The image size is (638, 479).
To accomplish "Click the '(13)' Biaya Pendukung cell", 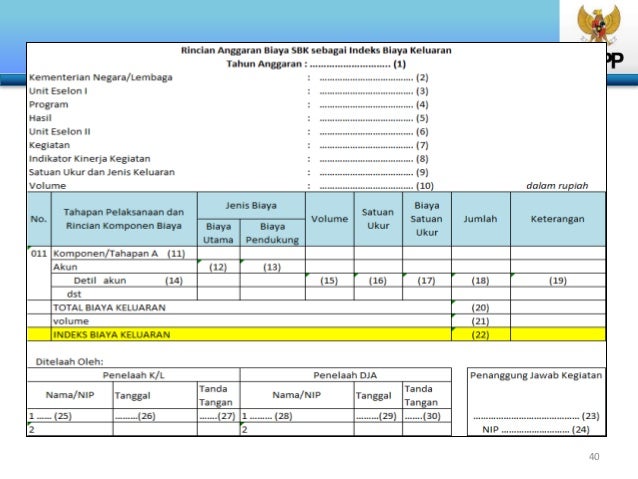I will coord(273,267).
